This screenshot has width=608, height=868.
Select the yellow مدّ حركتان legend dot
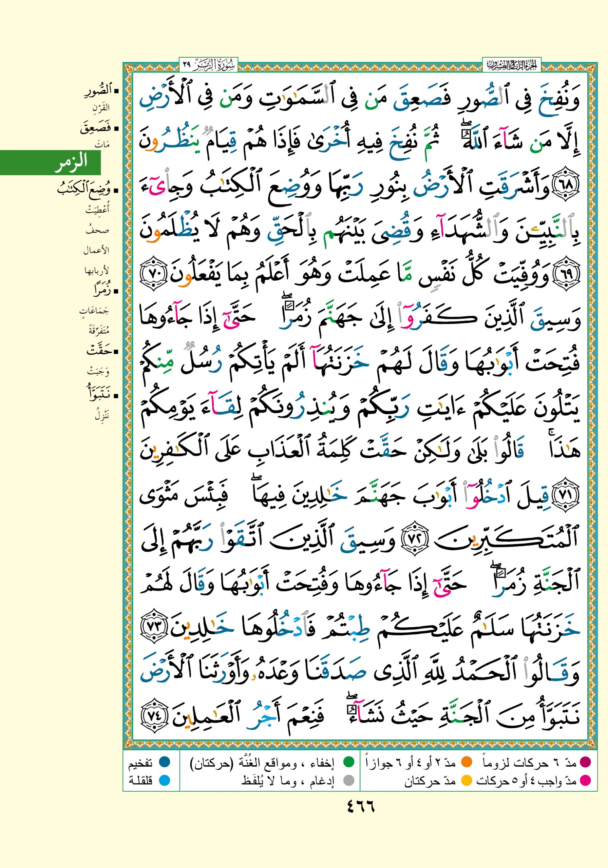(x=467, y=780)
